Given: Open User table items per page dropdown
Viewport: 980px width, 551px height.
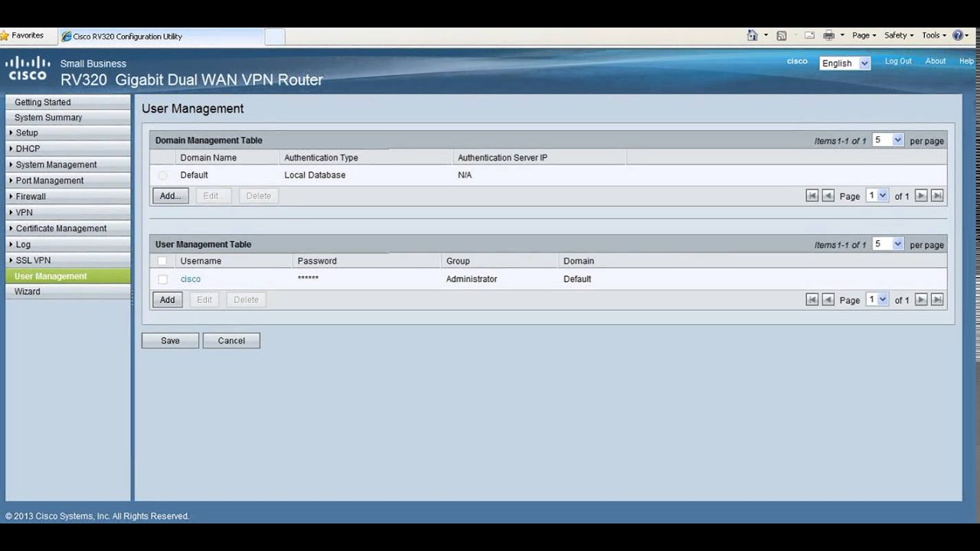Looking at the screenshot, I should pyautogui.click(x=888, y=244).
